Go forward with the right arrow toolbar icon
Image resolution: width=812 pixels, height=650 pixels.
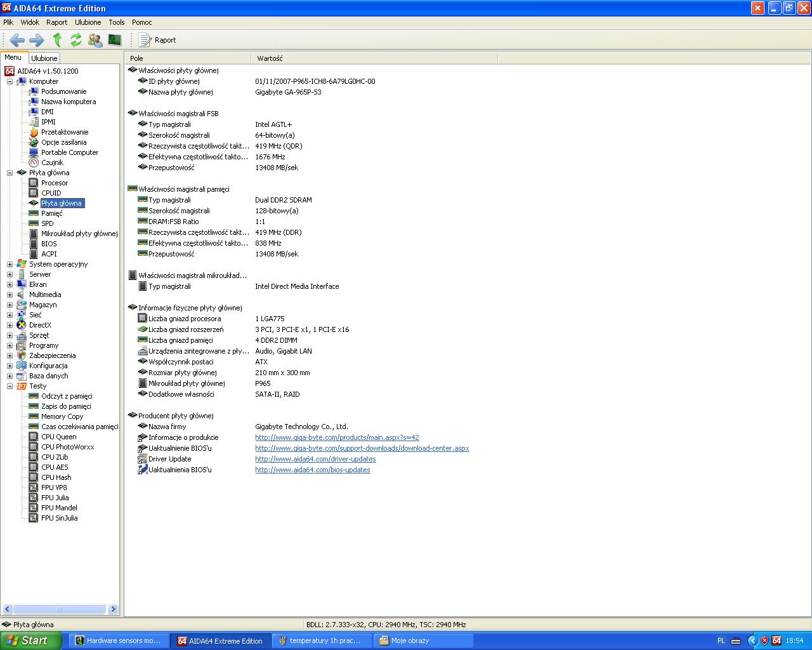pyautogui.click(x=37, y=40)
